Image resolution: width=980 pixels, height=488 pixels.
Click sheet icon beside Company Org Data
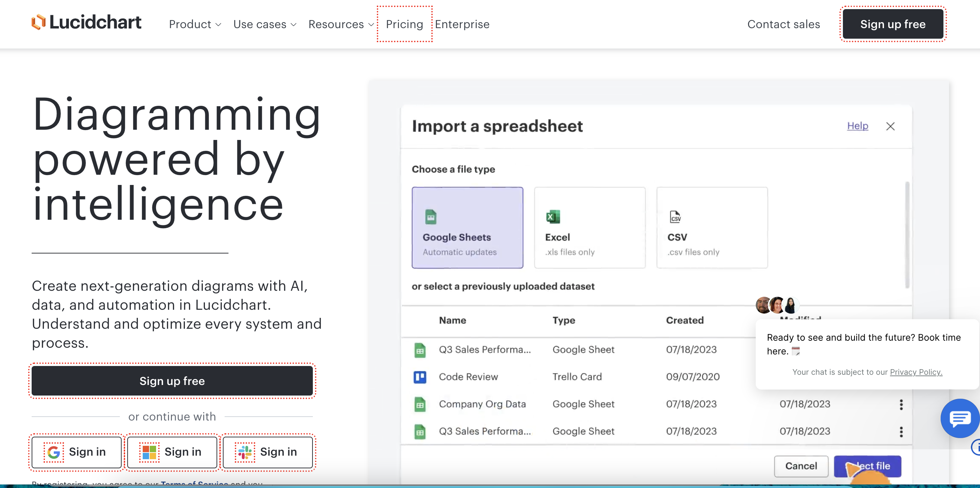pyautogui.click(x=420, y=405)
